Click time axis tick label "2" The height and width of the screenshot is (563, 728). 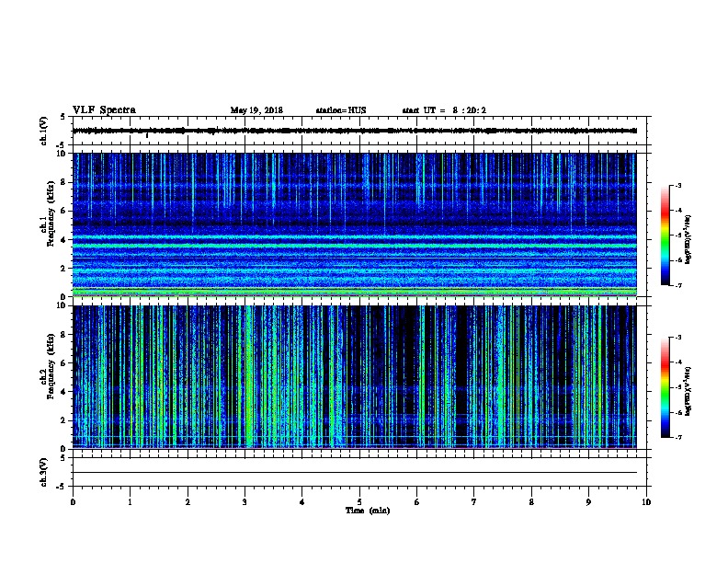coord(188,502)
